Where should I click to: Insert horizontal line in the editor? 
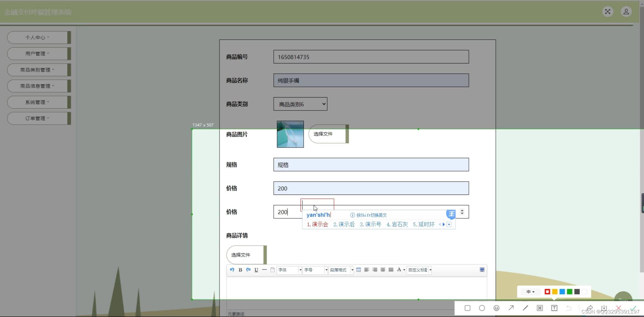pos(264,270)
